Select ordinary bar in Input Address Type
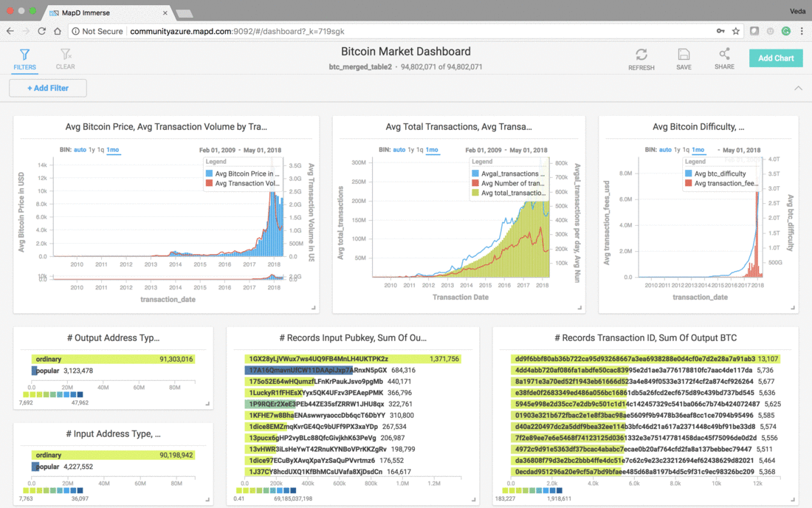 [113, 455]
